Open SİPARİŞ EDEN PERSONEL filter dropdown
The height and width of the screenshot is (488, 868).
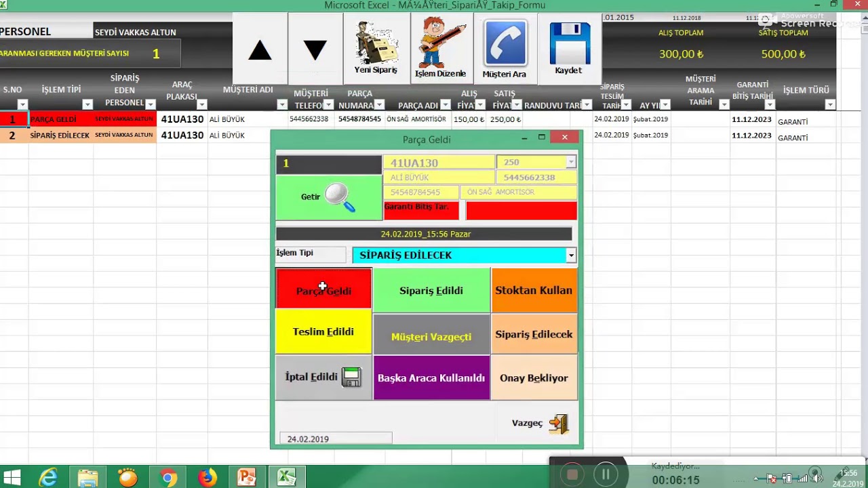(x=151, y=104)
